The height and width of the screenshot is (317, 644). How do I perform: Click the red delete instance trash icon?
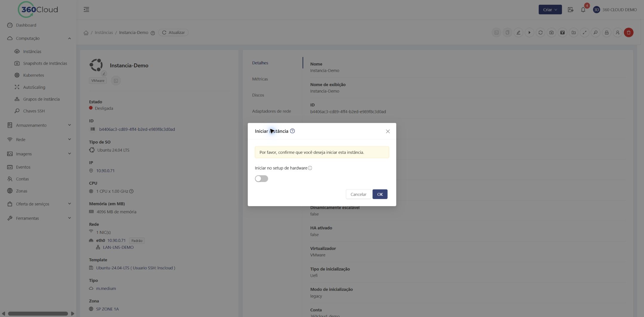click(x=628, y=32)
